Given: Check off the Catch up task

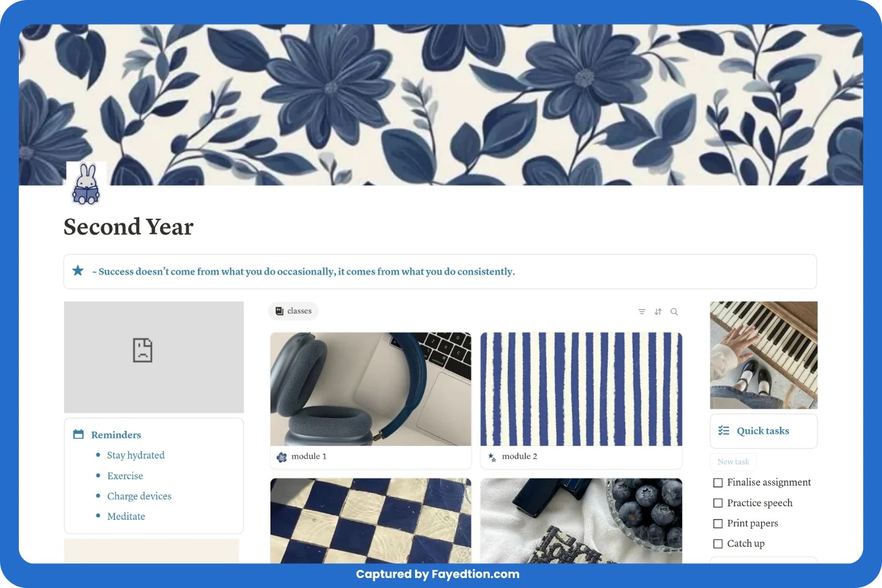Looking at the screenshot, I should 718,544.
